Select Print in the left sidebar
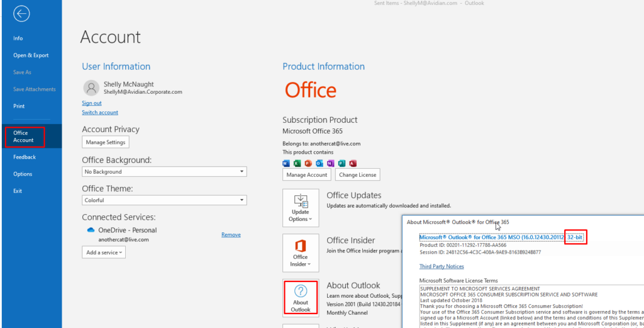The height and width of the screenshot is (328, 644). tap(19, 106)
